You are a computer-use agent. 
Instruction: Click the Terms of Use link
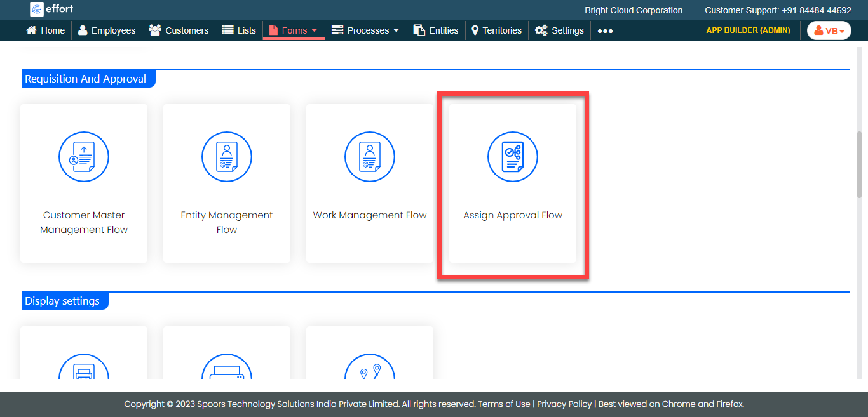tap(504, 404)
